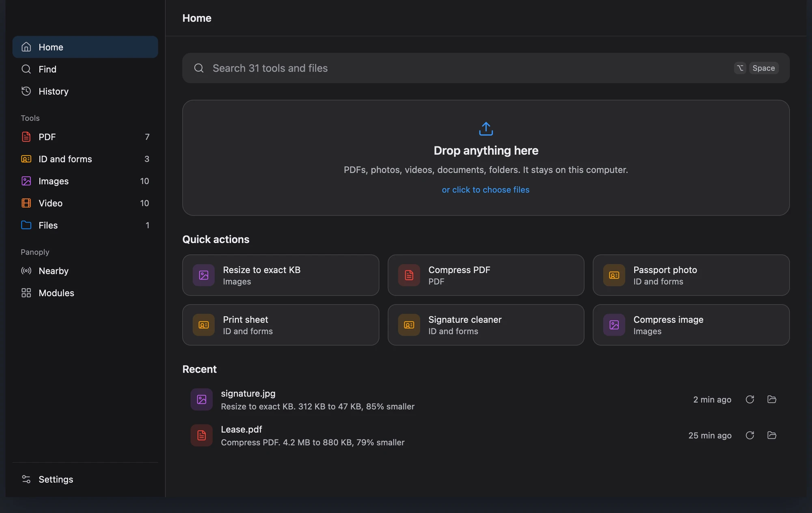Focus the Search 31 tools and files field
The width and height of the screenshot is (812, 513).
coord(486,68)
